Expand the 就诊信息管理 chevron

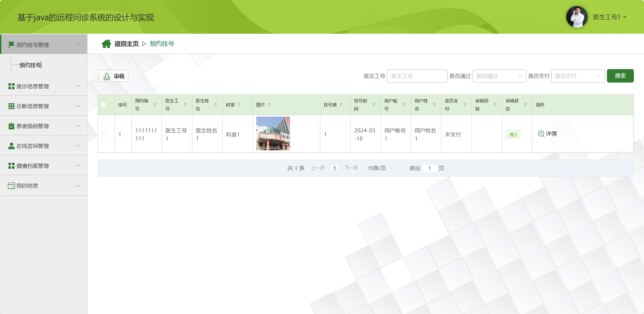[78, 86]
